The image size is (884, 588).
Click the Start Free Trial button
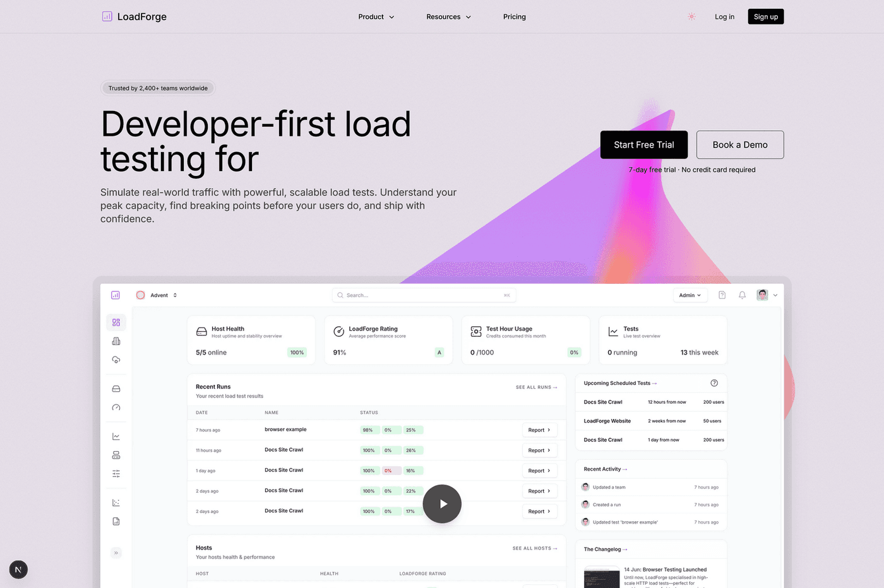pos(644,144)
